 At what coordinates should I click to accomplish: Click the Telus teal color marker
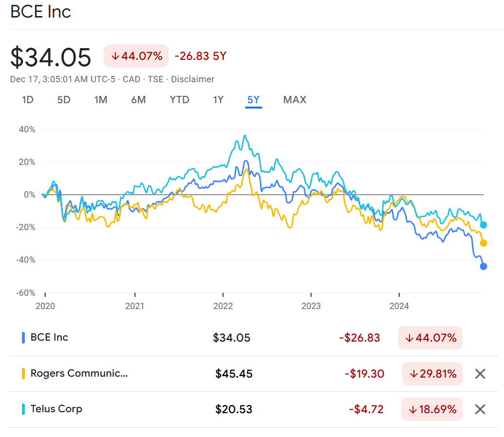coord(23,409)
